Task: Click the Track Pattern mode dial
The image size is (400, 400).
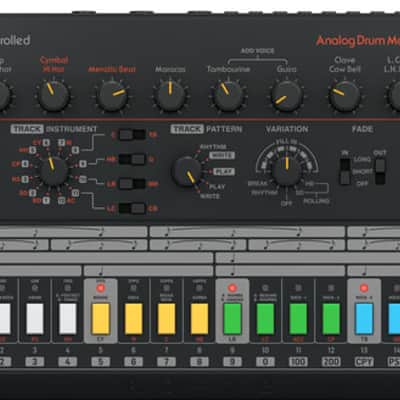Action: pyautogui.click(x=186, y=172)
